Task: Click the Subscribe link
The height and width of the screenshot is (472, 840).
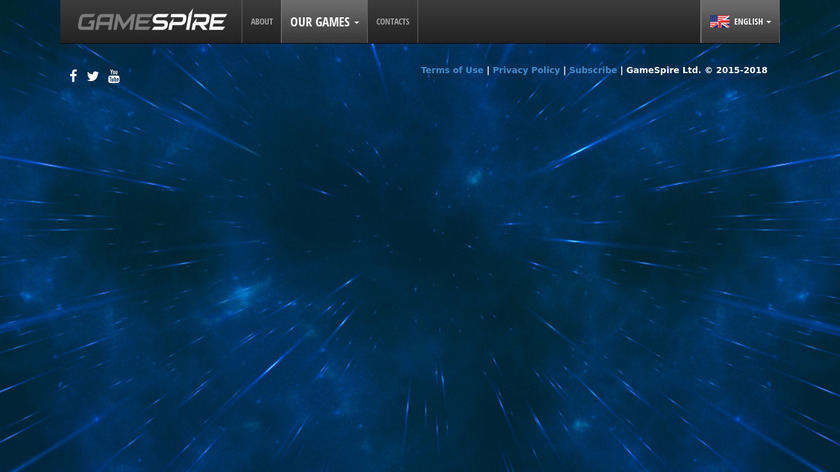Action: (593, 70)
